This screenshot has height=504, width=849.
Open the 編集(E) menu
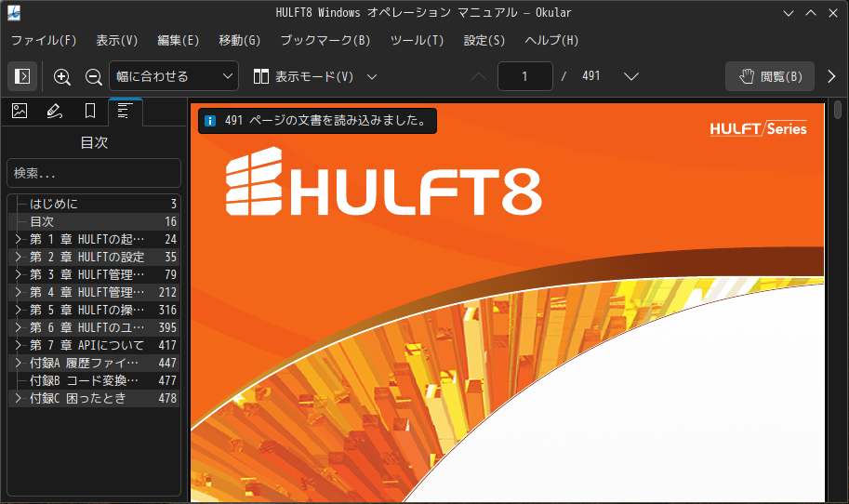pos(179,41)
